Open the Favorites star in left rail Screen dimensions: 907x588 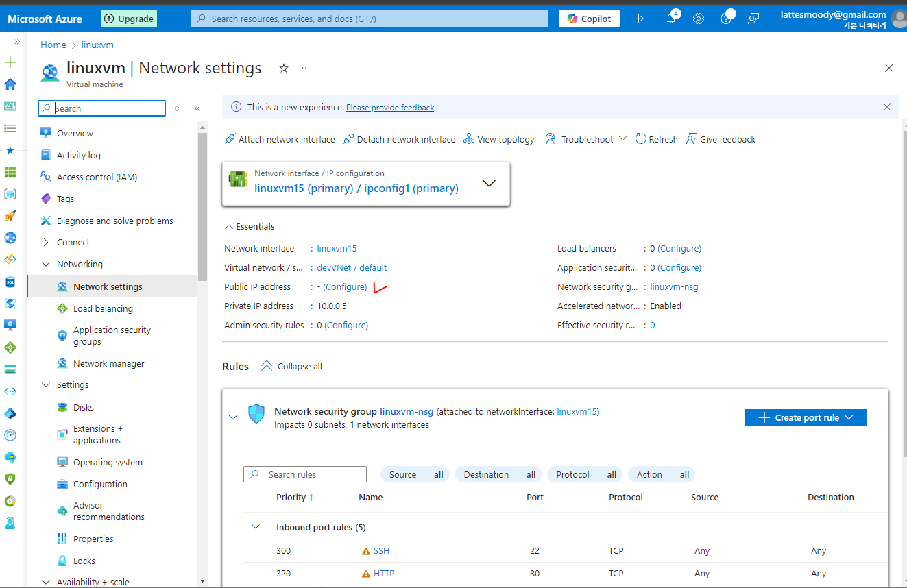tap(10, 150)
